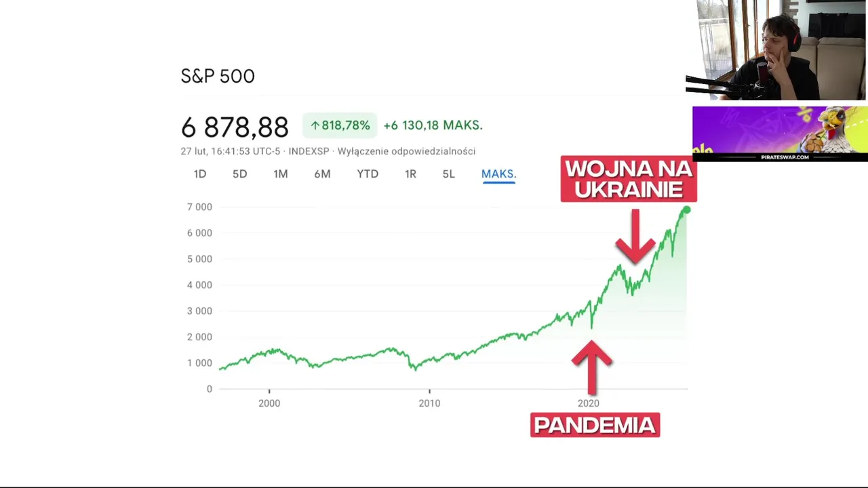Click the WOJNA NA UKRAINIE label
The width and height of the screenshot is (868, 488).
628,179
